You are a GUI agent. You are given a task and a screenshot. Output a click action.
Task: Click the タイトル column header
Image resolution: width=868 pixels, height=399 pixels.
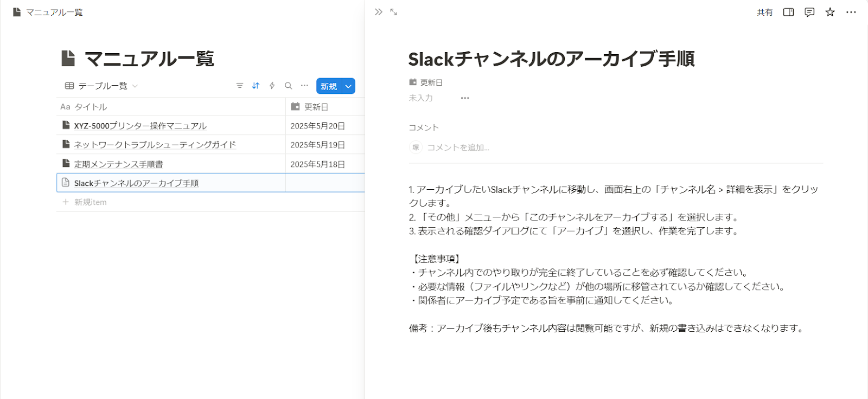pyautogui.click(x=171, y=107)
